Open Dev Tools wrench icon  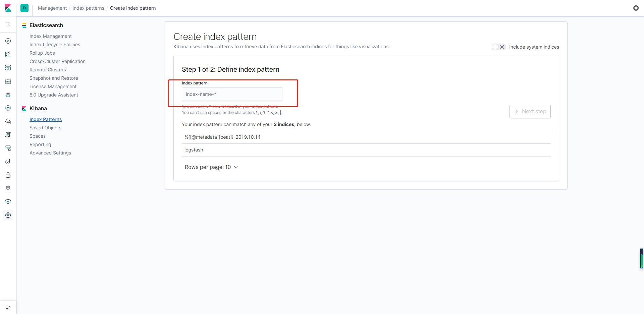pyautogui.click(x=8, y=188)
